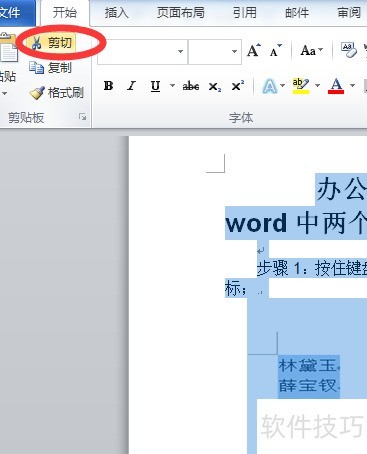Toggle Strikethrough (abc) formatting

point(191,86)
